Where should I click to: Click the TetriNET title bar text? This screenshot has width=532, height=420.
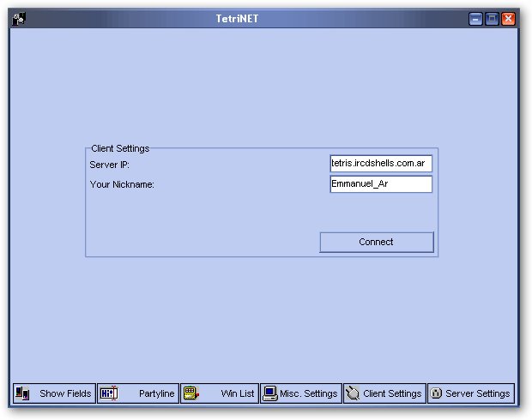click(237, 19)
